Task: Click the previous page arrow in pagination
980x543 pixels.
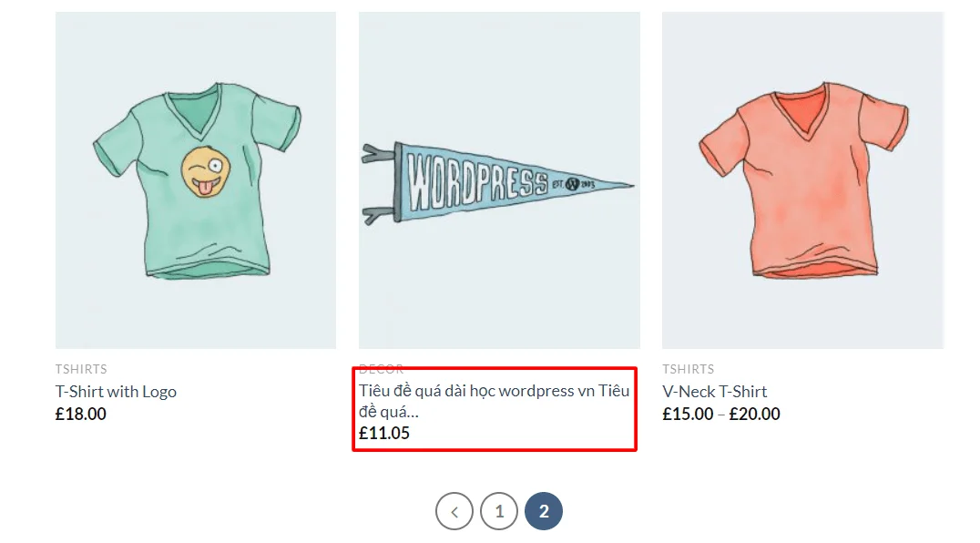Action: click(454, 511)
